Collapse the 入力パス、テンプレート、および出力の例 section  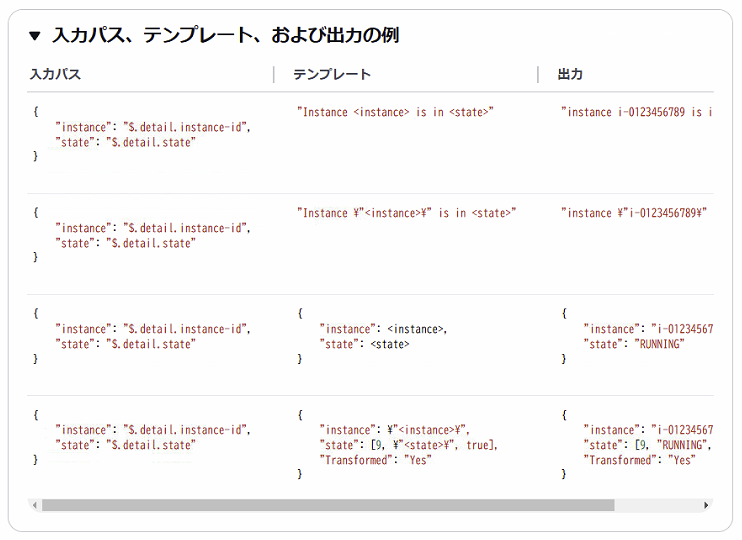pyautogui.click(x=35, y=35)
